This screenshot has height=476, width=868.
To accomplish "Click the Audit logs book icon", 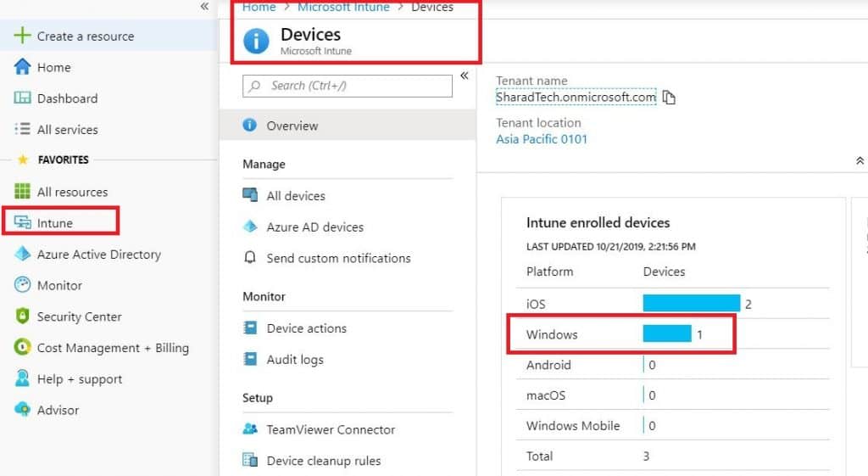I will 250,359.
